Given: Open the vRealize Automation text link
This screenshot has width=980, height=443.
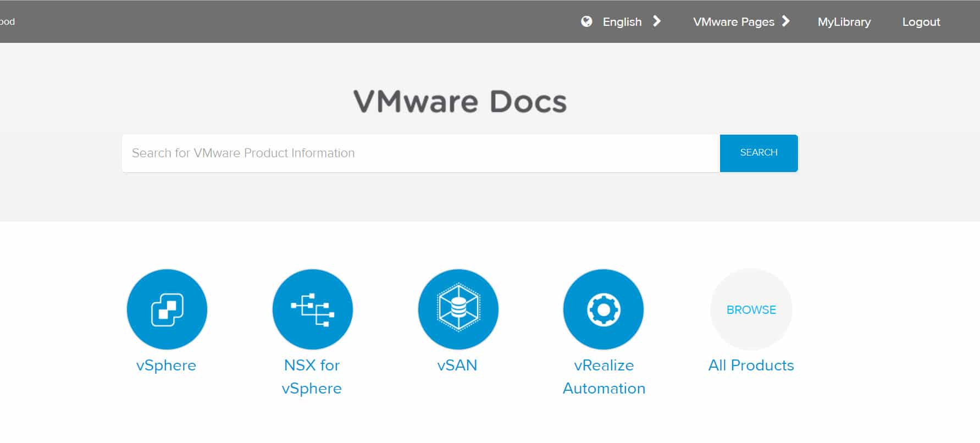Looking at the screenshot, I should pos(604,376).
